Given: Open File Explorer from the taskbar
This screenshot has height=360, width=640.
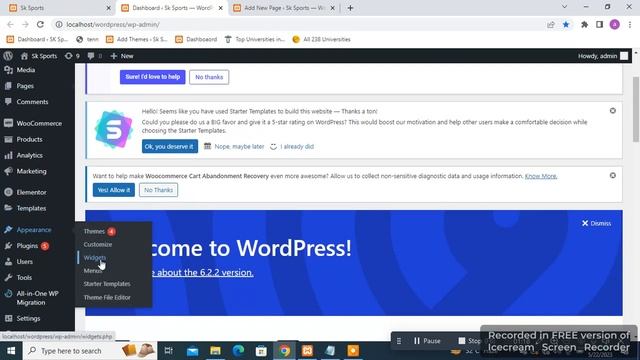Looking at the screenshot, I should click(x=215, y=351).
